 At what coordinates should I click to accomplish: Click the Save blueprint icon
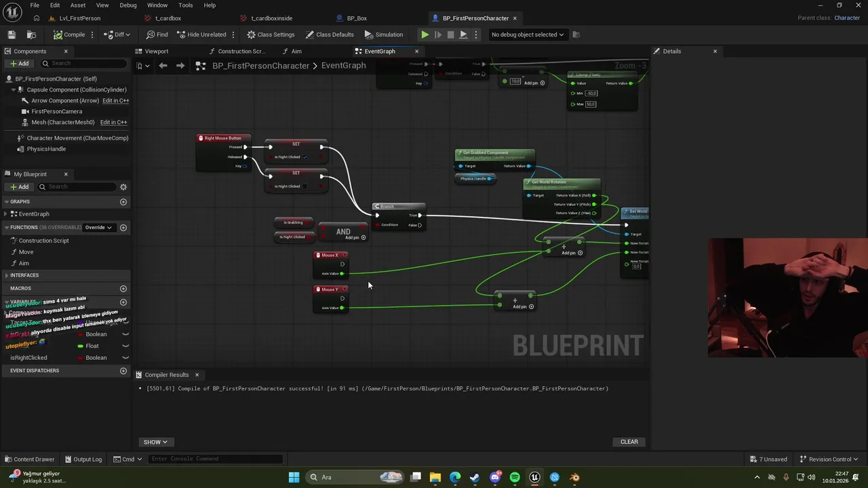pos(12,35)
